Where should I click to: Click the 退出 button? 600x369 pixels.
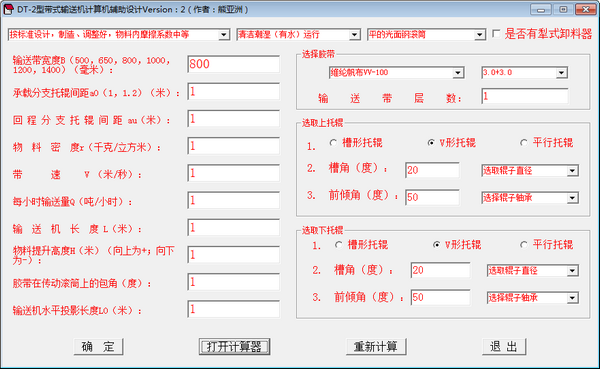[504, 347]
